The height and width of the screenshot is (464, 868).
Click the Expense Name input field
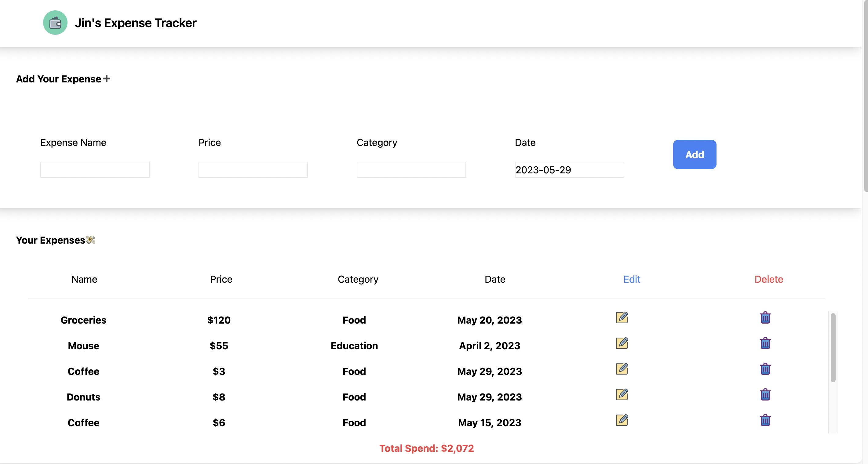[94, 169]
